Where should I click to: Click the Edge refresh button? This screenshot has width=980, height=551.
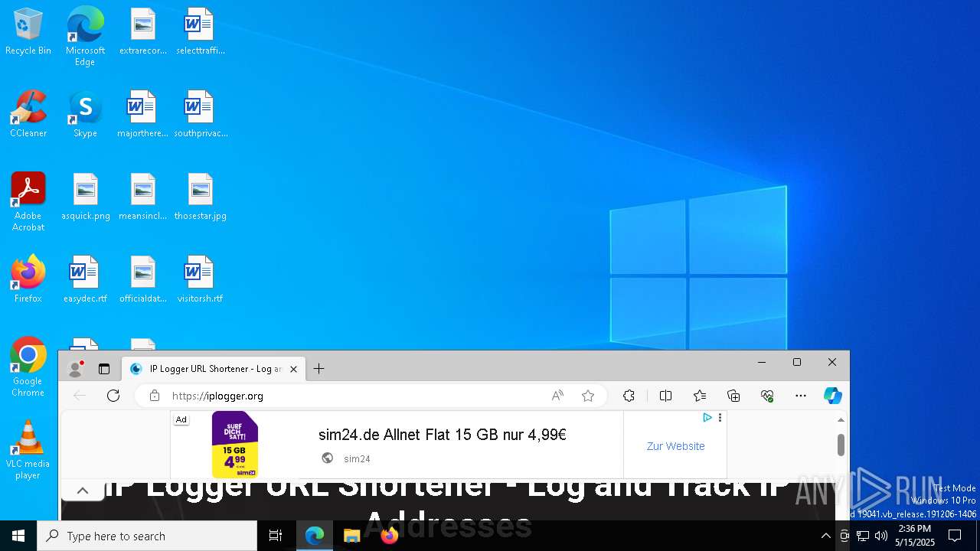coord(113,396)
